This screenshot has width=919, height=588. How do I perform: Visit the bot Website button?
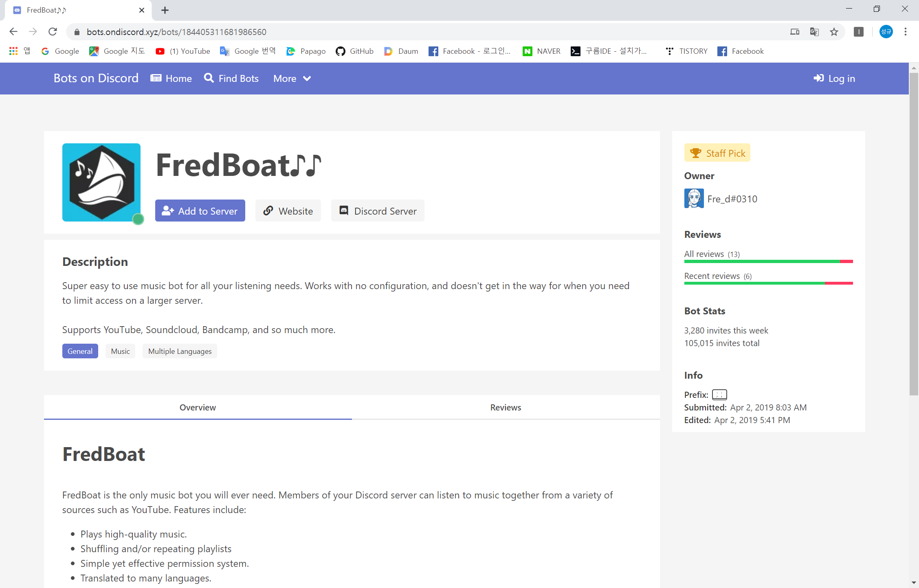(288, 211)
